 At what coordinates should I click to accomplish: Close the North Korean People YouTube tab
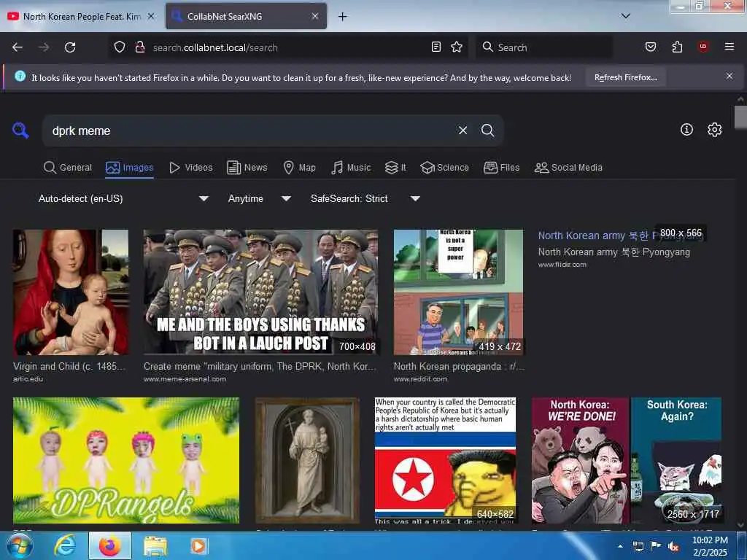(151, 16)
